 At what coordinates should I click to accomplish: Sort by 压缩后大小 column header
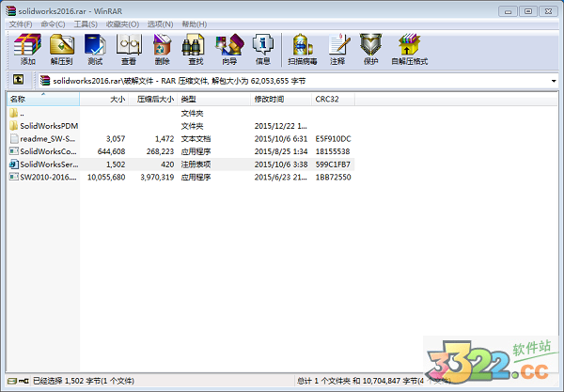(153, 99)
